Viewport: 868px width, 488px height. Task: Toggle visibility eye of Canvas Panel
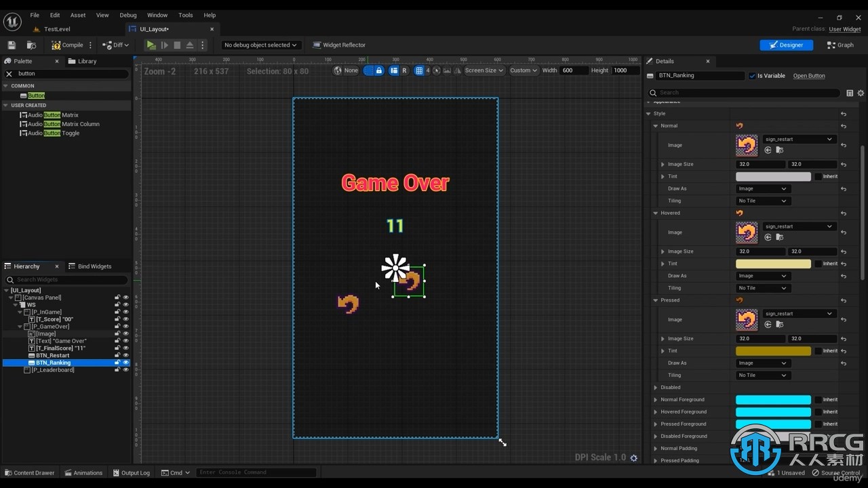(x=125, y=298)
